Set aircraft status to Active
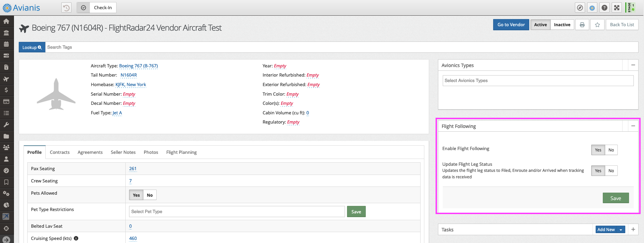The width and height of the screenshot is (644, 243). (540, 25)
